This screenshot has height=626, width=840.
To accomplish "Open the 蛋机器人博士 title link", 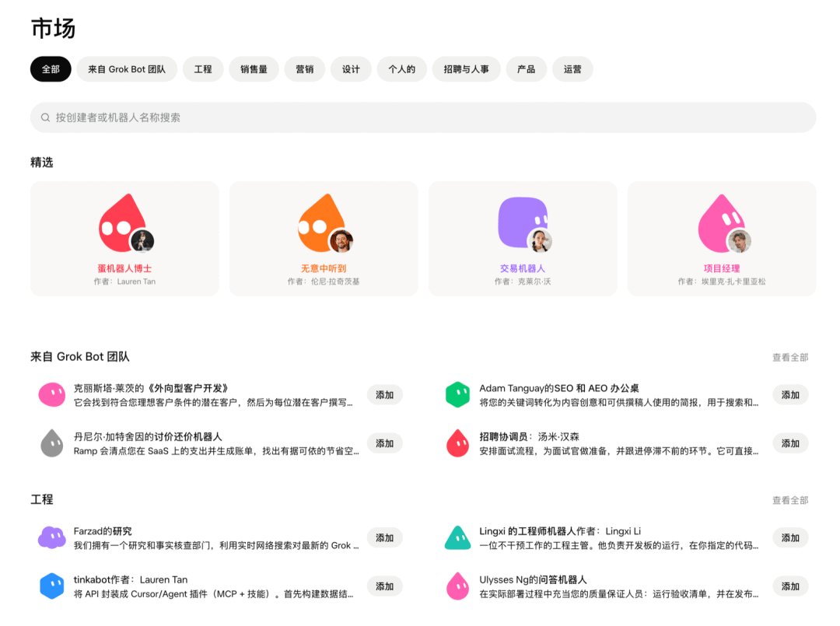I will click(124, 268).
